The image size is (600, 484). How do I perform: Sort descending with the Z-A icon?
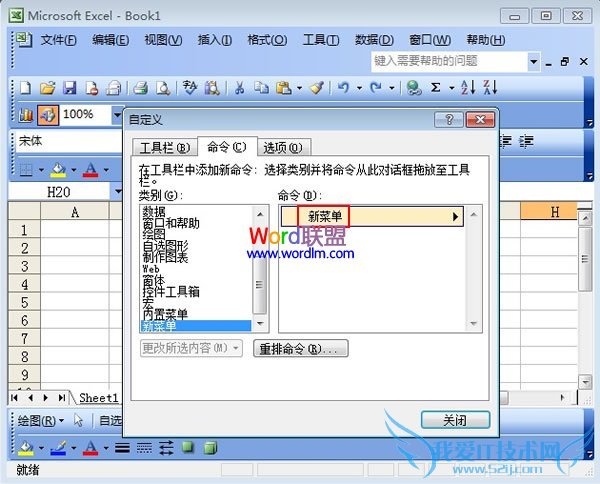[x=490, y=88]
